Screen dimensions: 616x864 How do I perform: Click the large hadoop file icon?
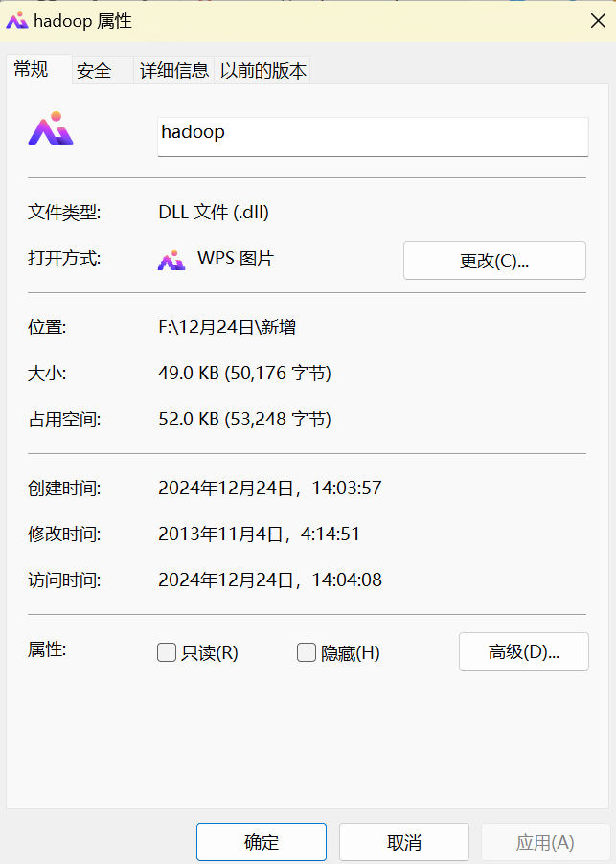coord(51,128)
